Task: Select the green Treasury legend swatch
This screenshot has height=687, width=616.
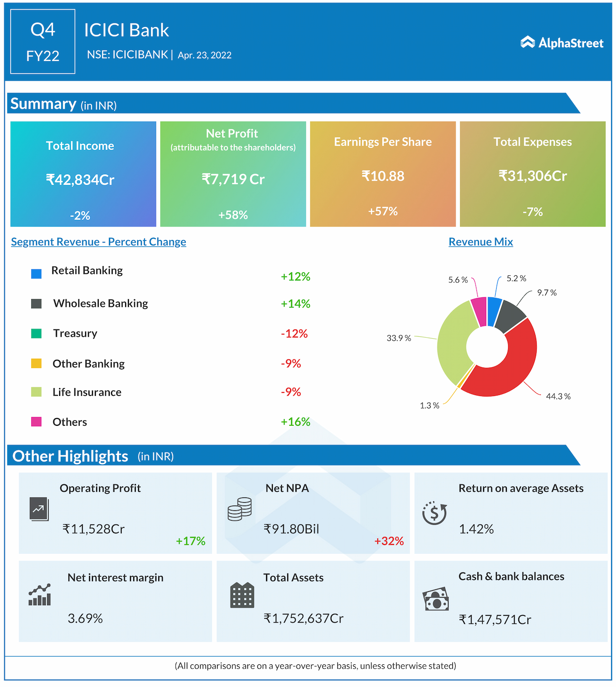Action: click(x=36, y=333)
